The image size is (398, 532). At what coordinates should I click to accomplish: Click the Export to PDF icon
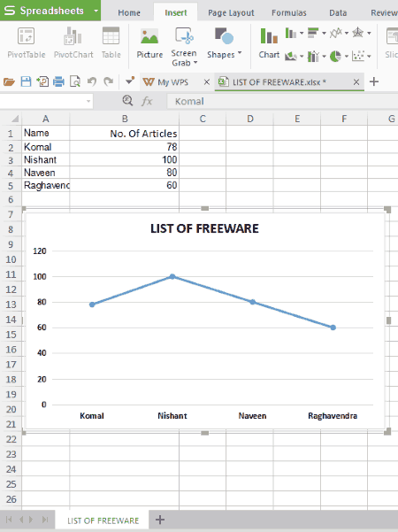click(42, 81)
